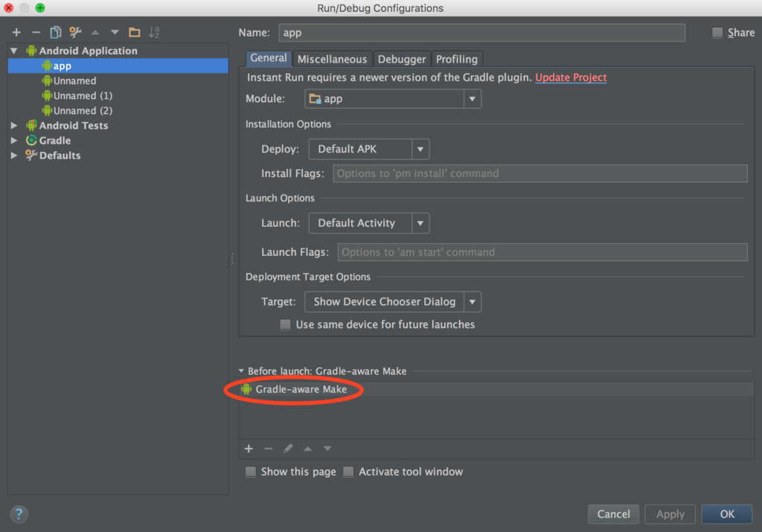Click the Name input field
The image size is (762, 532).
[481, 33]
